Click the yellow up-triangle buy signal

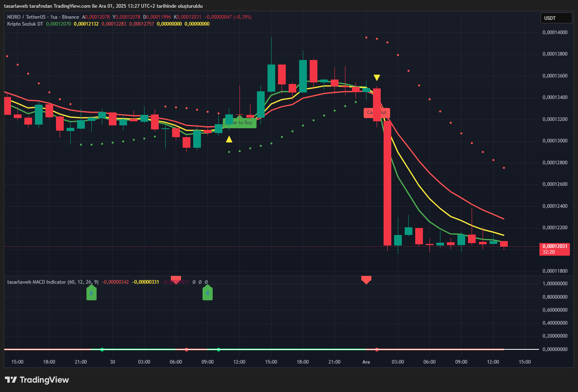click(x=229, y=140)
